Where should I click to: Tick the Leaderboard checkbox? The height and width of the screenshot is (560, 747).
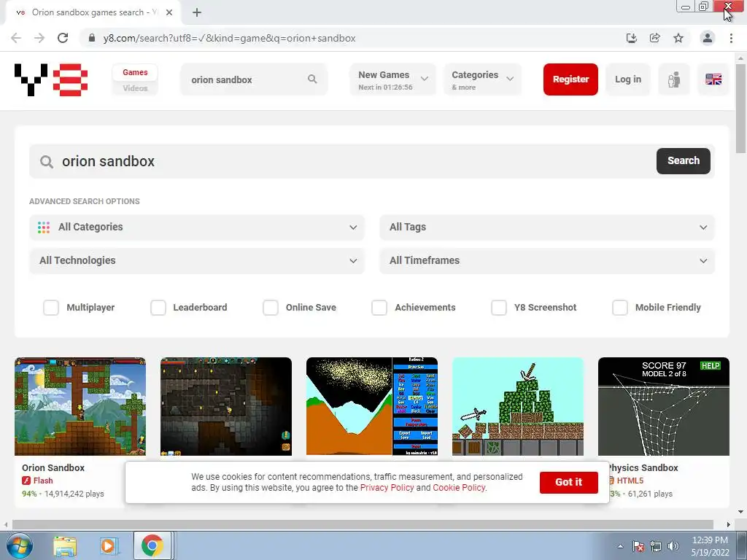158,308
